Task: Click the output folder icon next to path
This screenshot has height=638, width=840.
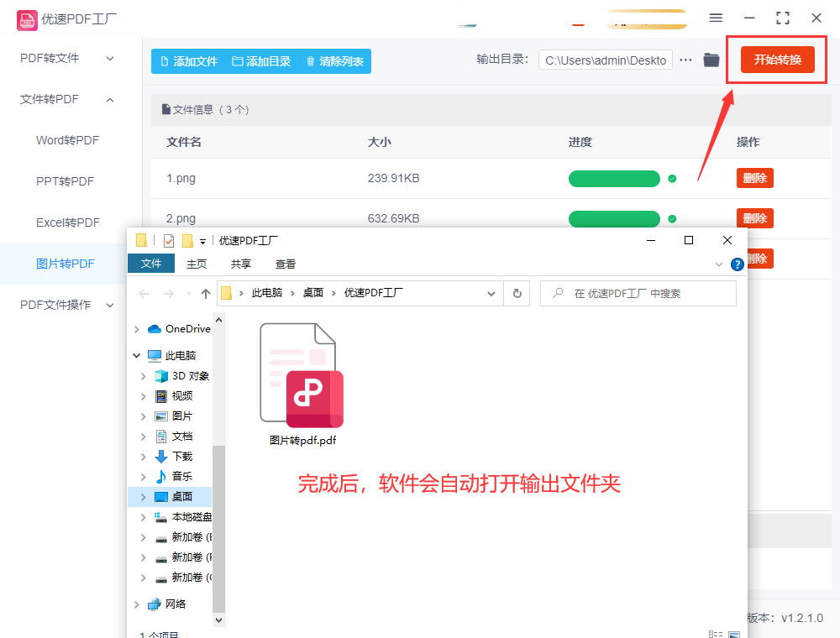Action: click(711, 60)
